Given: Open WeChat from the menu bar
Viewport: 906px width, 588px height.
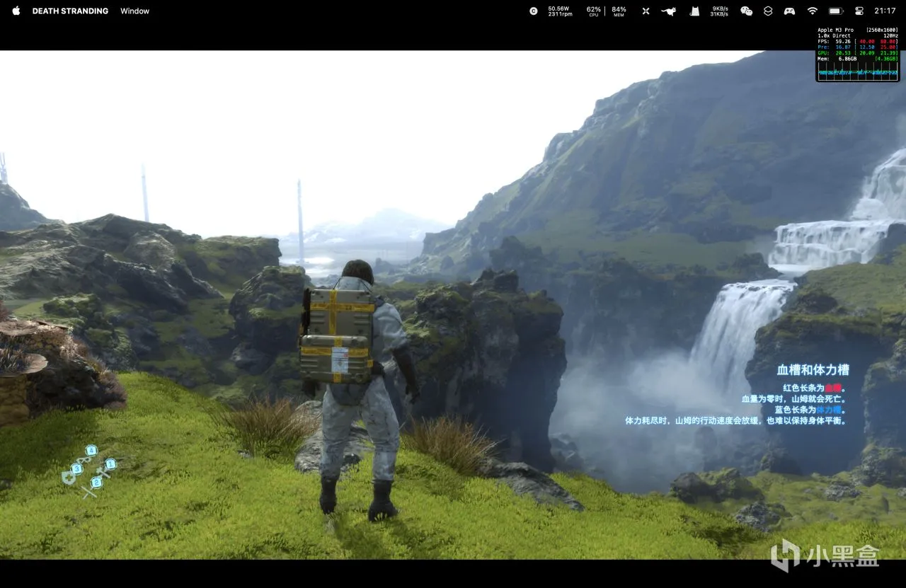Looking at the screenshot, I should (x=746, y=11).
